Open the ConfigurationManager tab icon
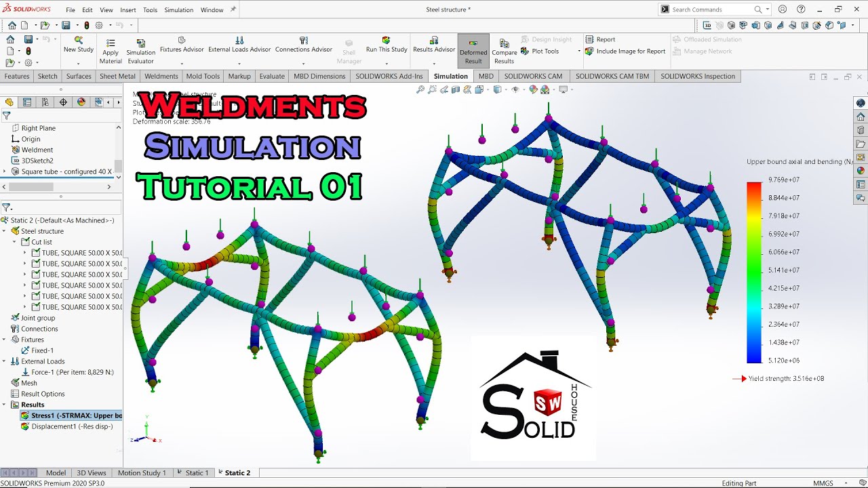The width and height of the screenshot is (868, 488). point(45,102)
